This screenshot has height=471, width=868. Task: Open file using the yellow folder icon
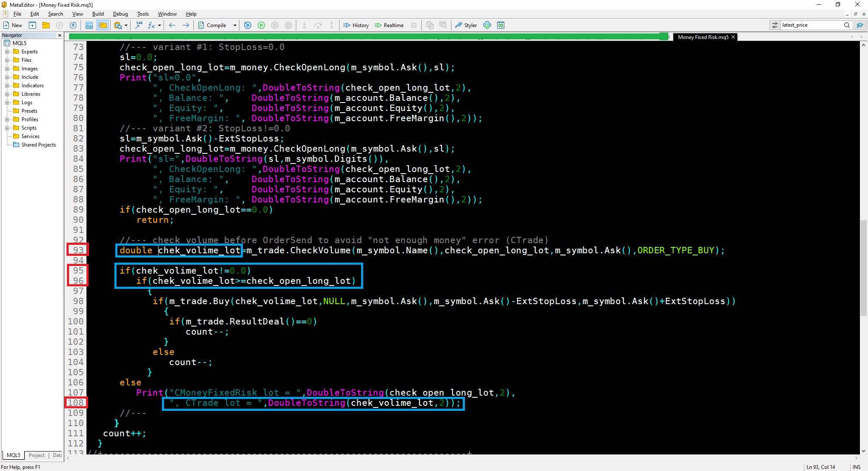46,25
